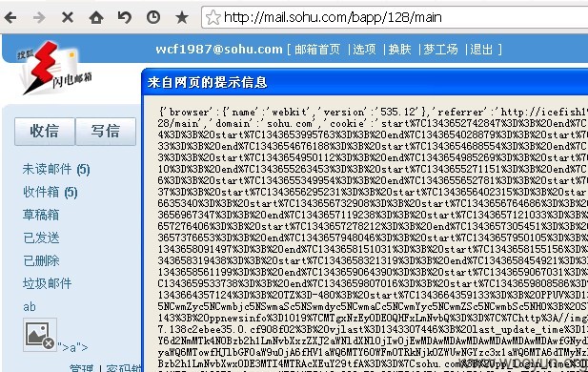The width and height of the screenshot is (588, 372).
Task: Log out via the 退出 link
Action: click(x=481, y=50)
